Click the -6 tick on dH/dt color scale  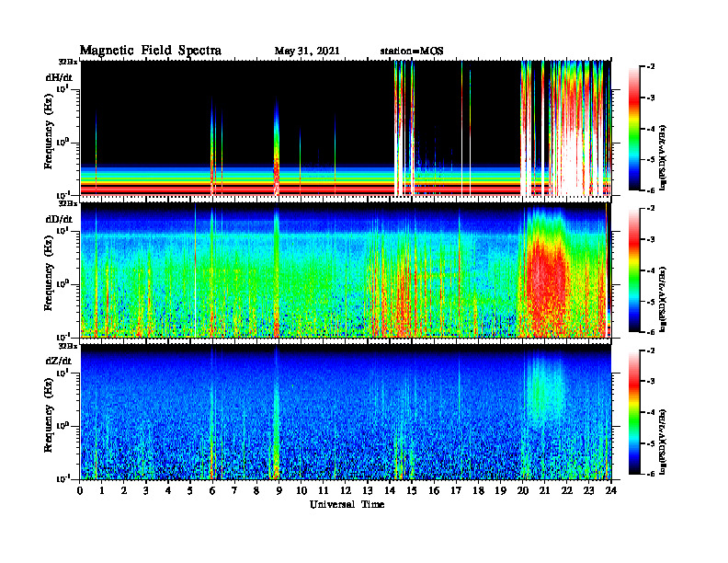pos(651,190)
